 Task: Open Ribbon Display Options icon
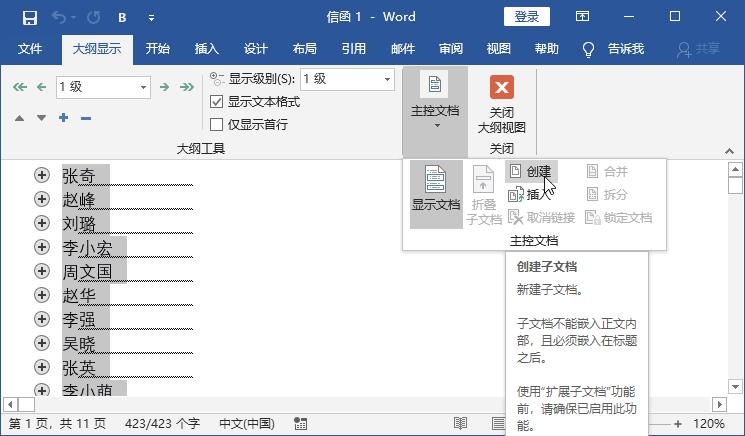(583, 17)
